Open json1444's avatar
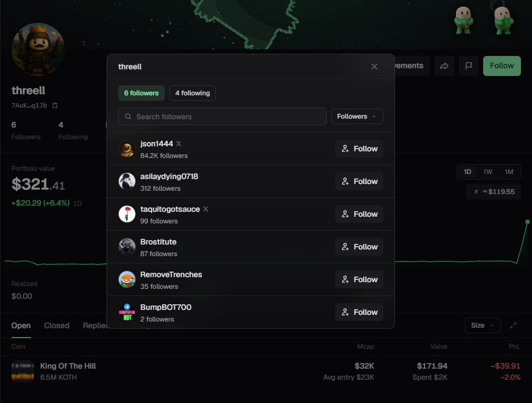The height and width of the screenshot is (403, 532). click(127, 149)
